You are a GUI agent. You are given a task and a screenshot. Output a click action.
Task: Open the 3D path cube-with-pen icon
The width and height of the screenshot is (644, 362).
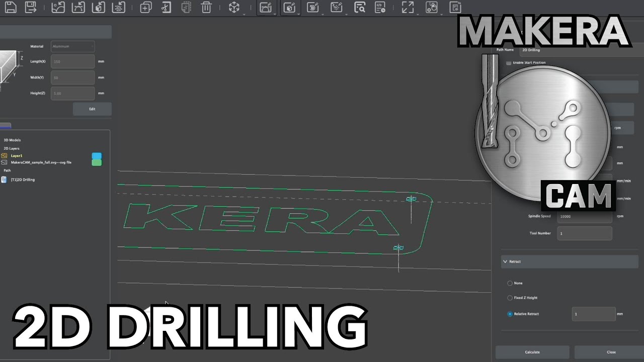tap(289, 7)
